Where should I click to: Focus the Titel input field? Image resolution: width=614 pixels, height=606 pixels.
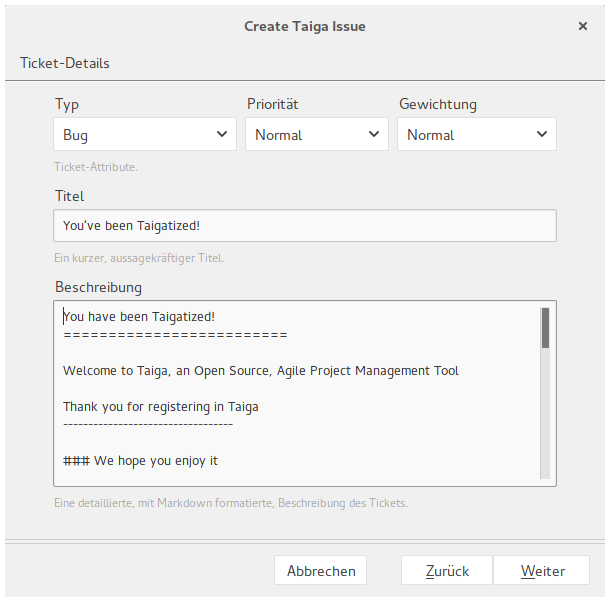(305, 225)
